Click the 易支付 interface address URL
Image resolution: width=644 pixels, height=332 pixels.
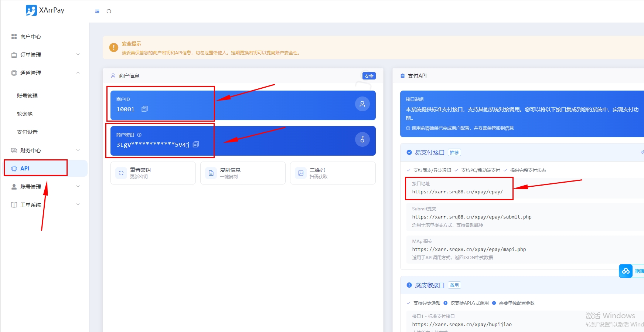tap(457, 192)
